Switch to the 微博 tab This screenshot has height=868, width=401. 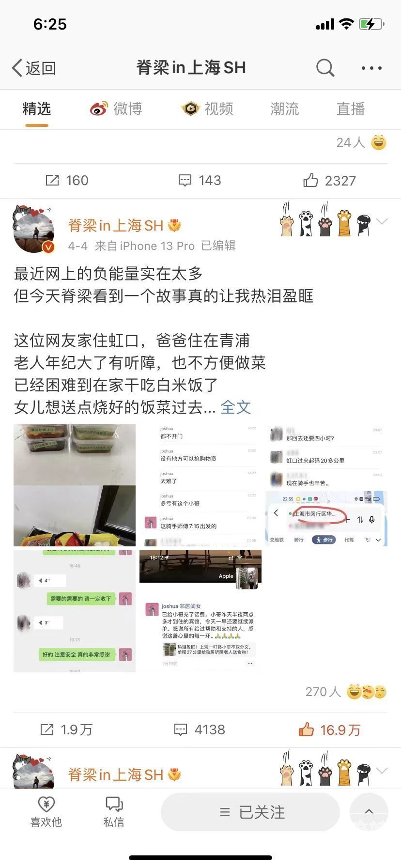(x=116, y=108)
